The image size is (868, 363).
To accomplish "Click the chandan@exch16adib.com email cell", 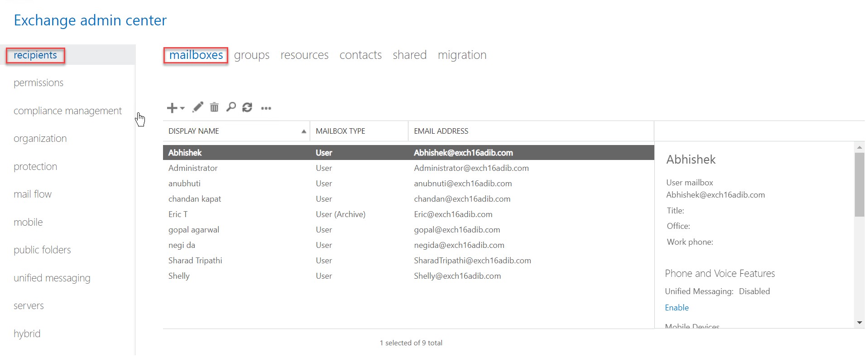I will 462,199.
